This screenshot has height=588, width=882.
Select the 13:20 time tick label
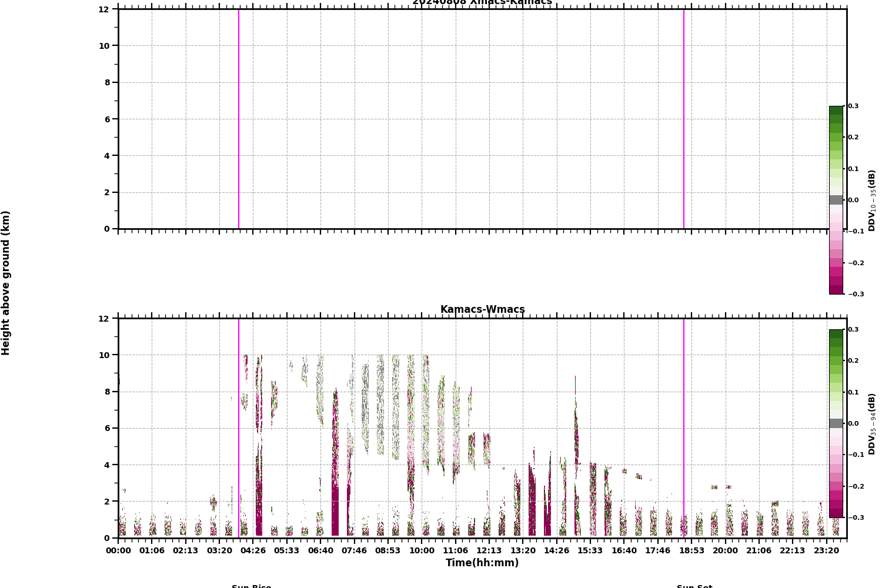(523, 551)
